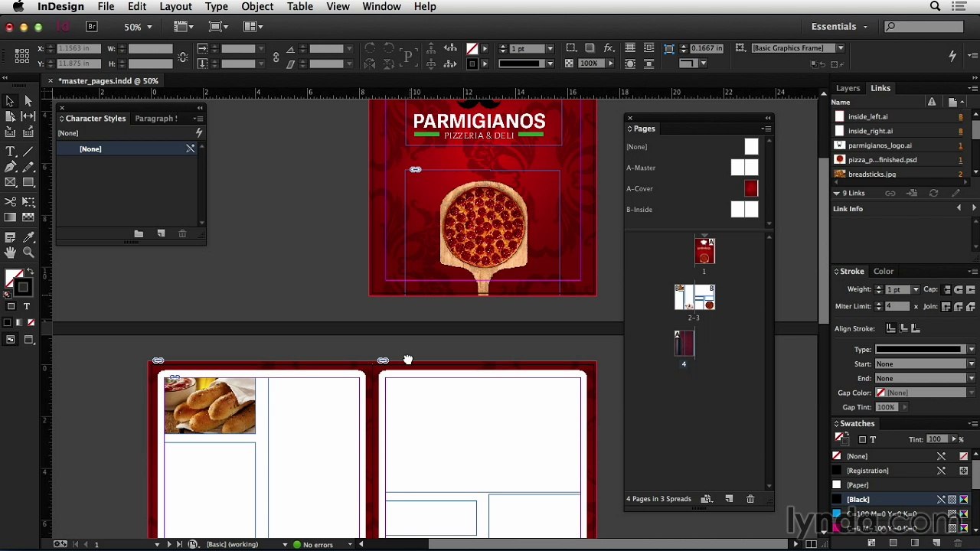Select the Rectangle tool

click(x=28, y=182)
